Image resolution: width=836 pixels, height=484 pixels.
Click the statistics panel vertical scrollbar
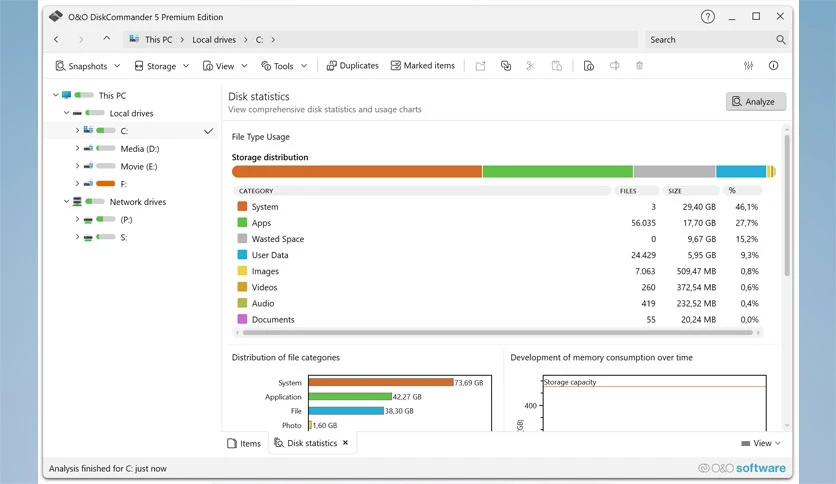(787, 205)
